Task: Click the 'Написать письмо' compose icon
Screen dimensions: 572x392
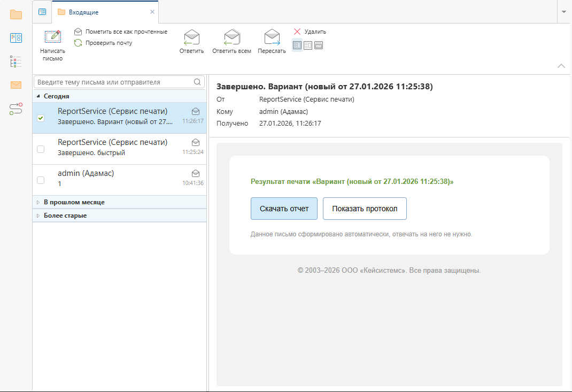Action: click(52, 37)
